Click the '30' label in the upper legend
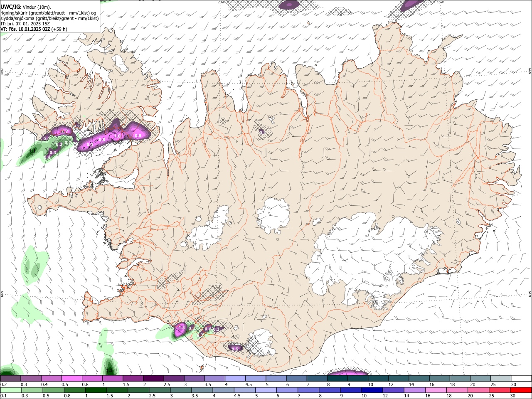 513,384
